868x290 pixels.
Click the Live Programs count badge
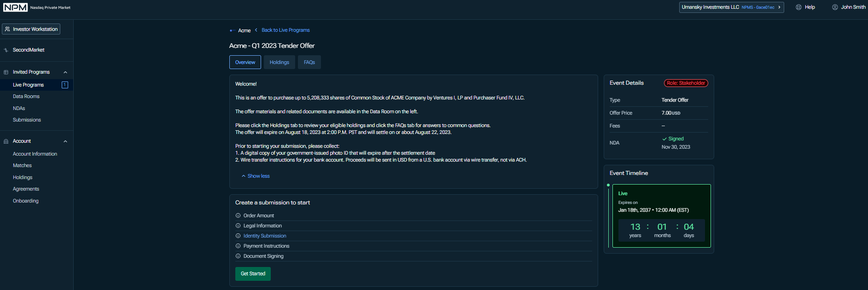(x=65, y=85)
